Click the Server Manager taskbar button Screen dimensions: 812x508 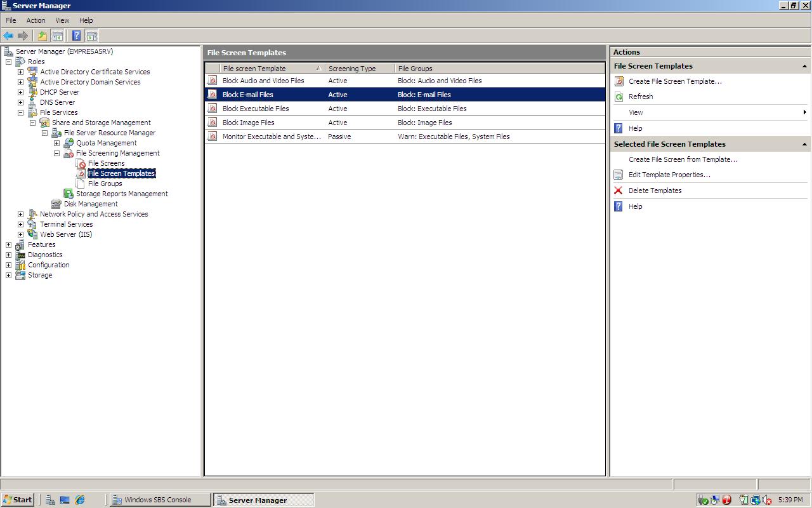263,500
